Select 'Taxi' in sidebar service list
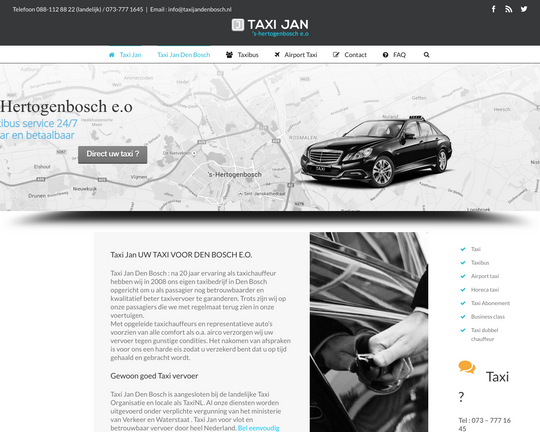Screen dimensions: 540x432 (476, 249)
